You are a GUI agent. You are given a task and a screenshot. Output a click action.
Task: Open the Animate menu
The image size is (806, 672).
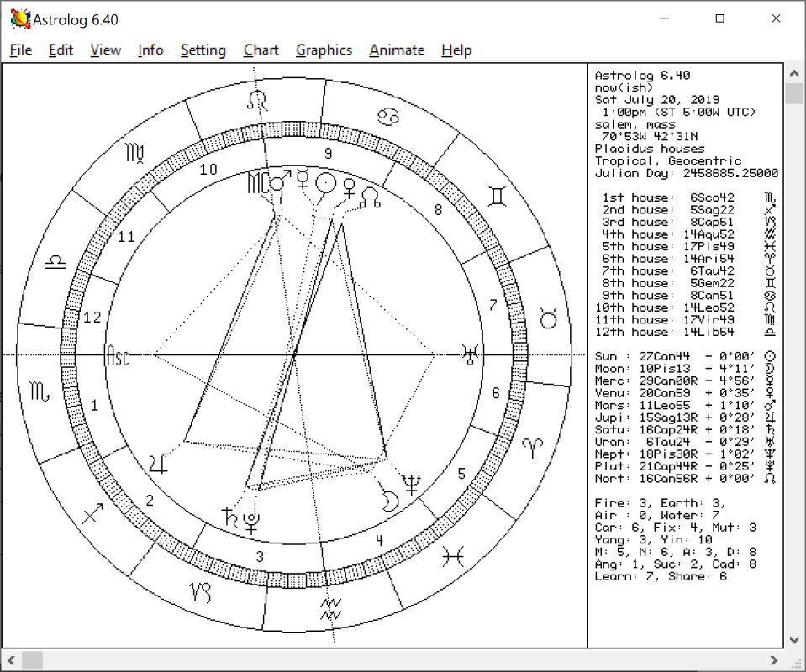396,50
